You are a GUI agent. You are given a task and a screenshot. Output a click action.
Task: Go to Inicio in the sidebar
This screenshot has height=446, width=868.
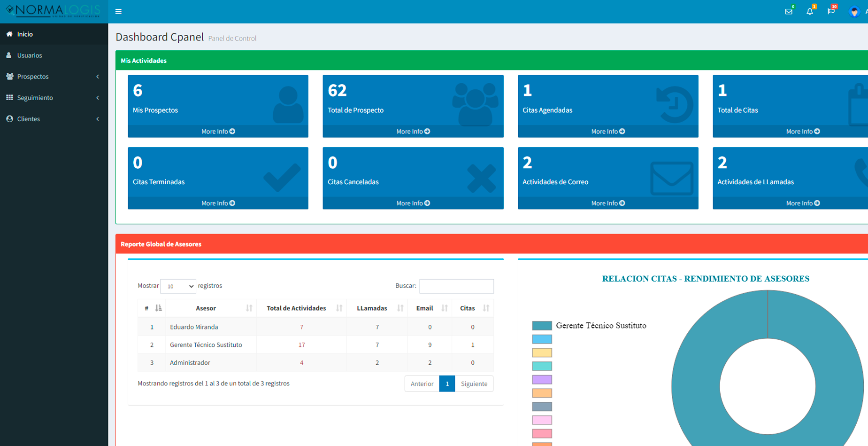pos(25,34)
